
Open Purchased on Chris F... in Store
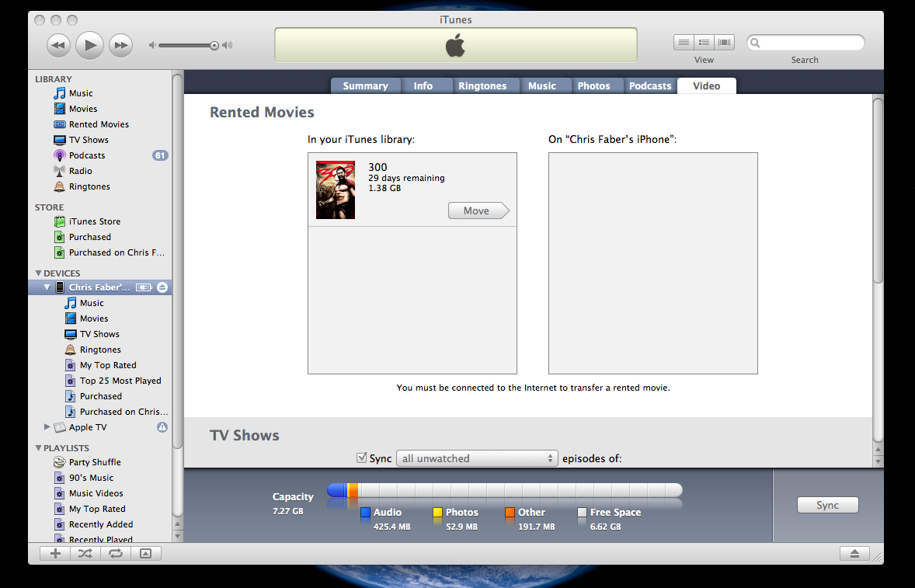[x=117, y=252]
